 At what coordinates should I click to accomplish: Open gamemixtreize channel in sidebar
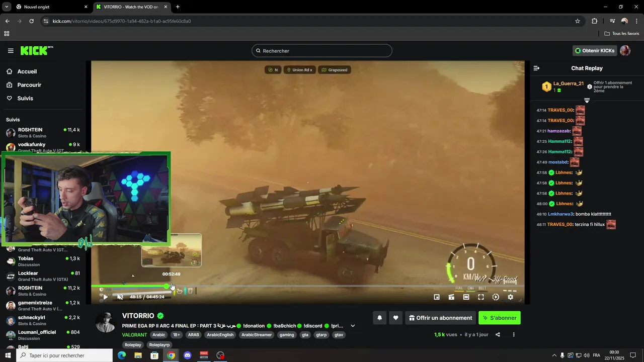coord(43,305)
